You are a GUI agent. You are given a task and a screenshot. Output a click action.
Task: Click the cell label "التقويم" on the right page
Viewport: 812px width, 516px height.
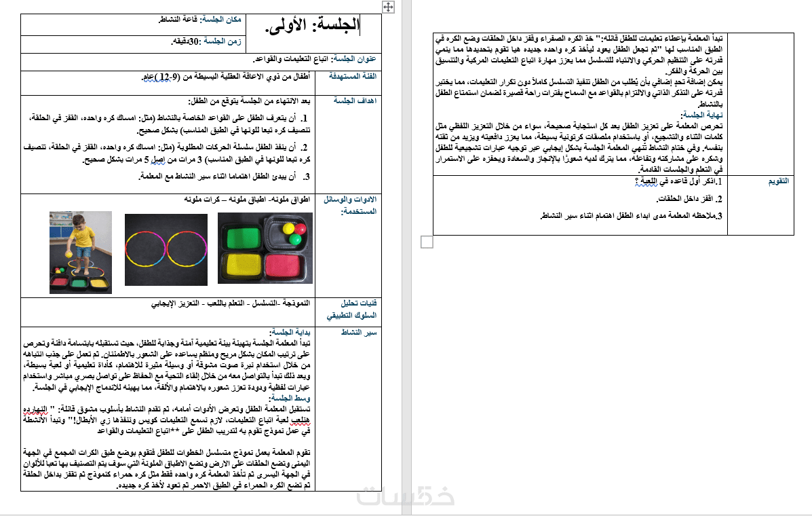(x=778, y=181)
